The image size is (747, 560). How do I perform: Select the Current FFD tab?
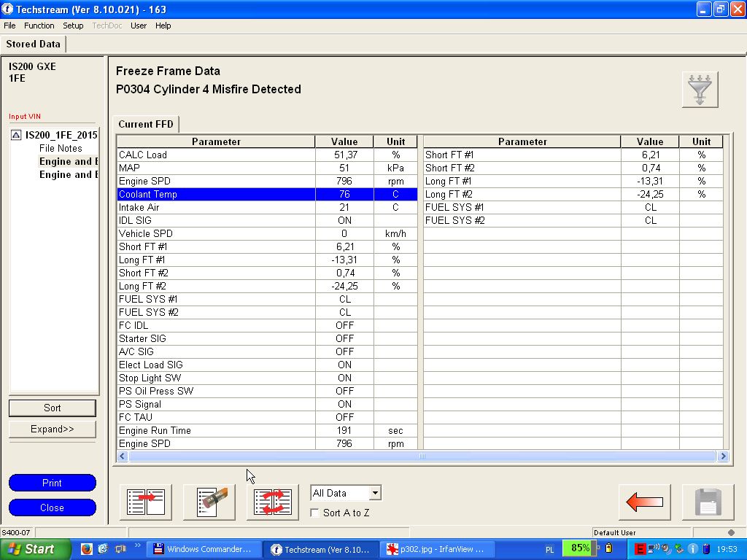[x=146, y=124]
